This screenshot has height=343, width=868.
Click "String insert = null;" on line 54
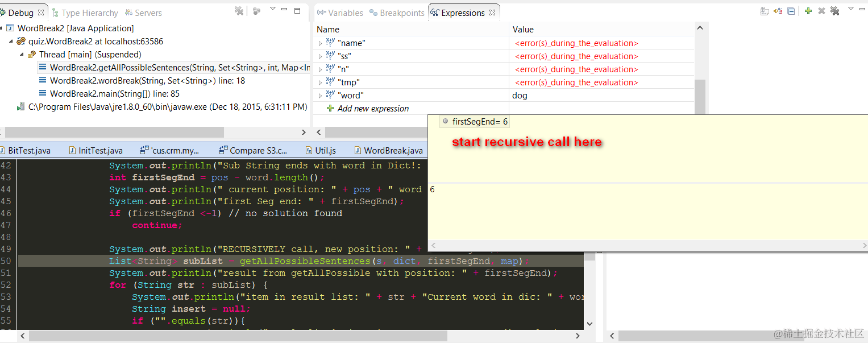(x=191, y=309)
